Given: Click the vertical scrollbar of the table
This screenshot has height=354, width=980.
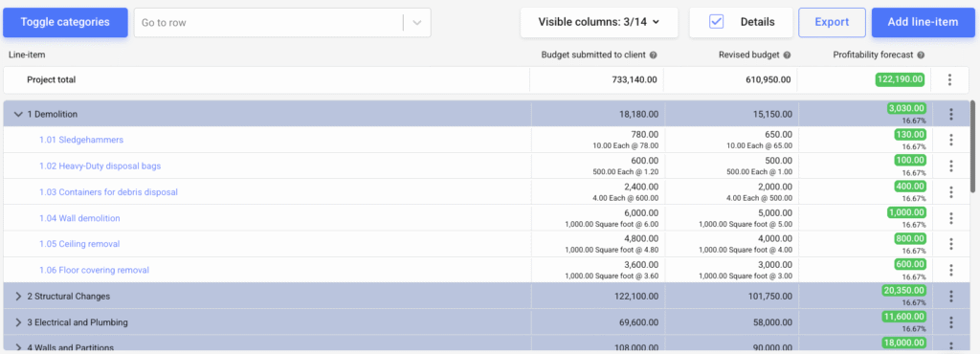Looking at the screenshot, I should coord(972,146).
